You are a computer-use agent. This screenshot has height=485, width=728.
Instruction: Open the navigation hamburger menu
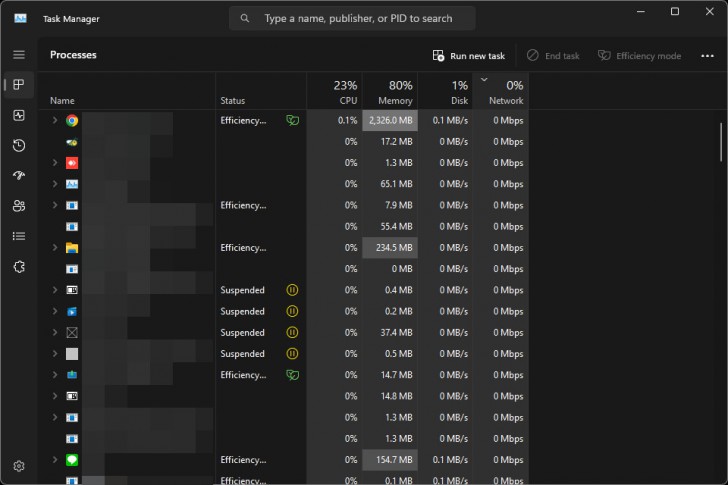(19, 55)
